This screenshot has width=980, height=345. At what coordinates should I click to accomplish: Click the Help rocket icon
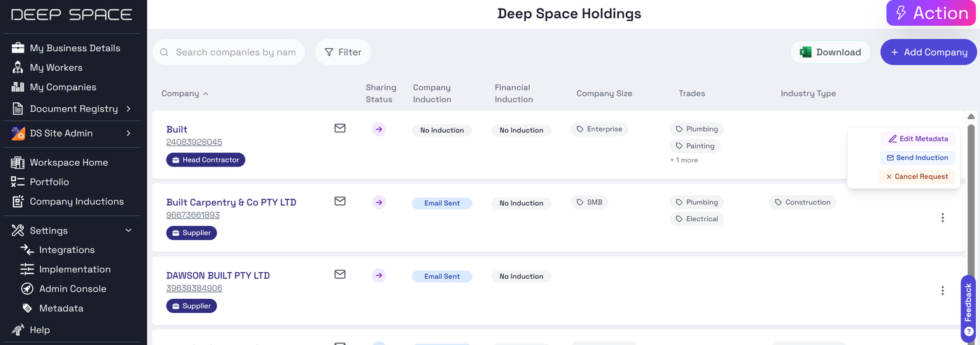click(18, 330)
